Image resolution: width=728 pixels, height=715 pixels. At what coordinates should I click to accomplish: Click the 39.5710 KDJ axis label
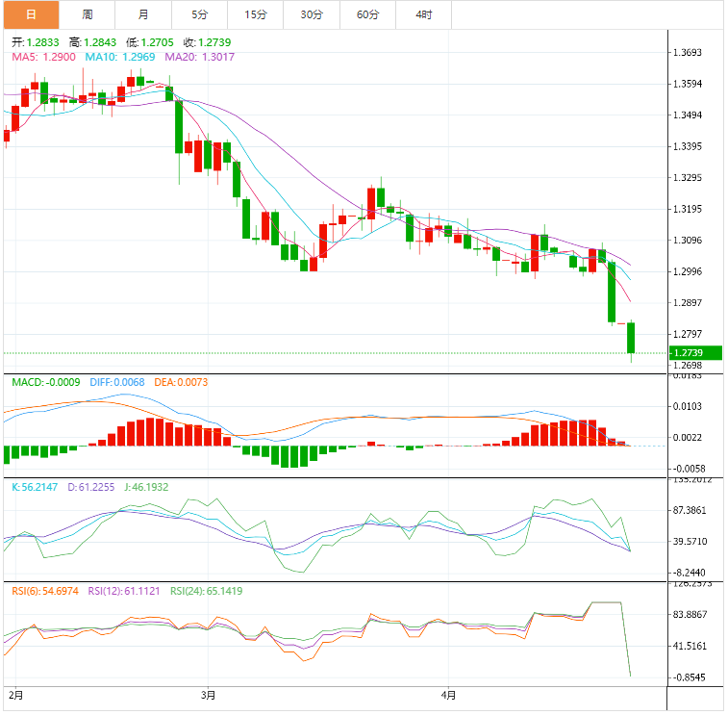click(x=690, y=542)
